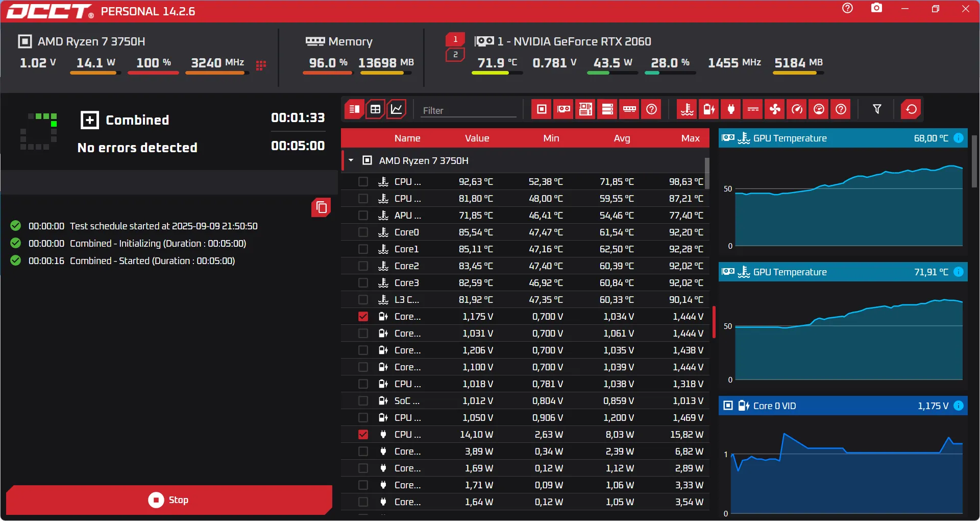This screenshot has height=521, width=980.
Task: Select GPU 1 tab selector
Action: (455, 39)
